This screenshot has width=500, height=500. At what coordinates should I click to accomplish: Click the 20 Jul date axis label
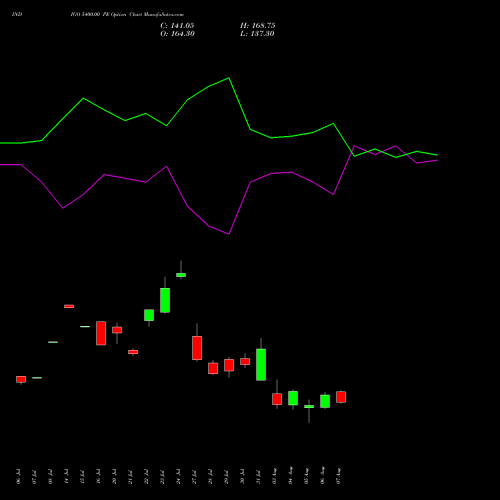pos(114,476)
